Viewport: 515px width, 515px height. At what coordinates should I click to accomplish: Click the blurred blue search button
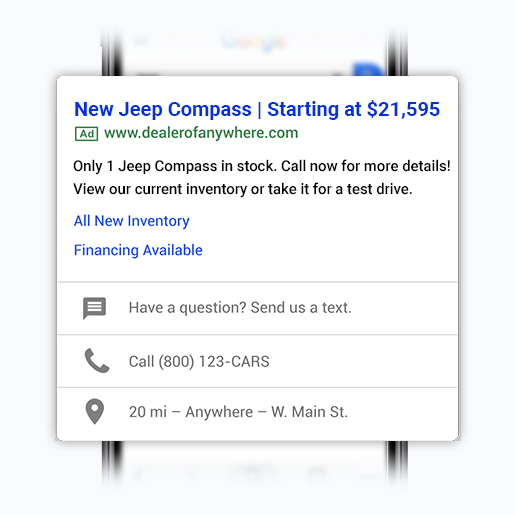[x=367, y=69]
